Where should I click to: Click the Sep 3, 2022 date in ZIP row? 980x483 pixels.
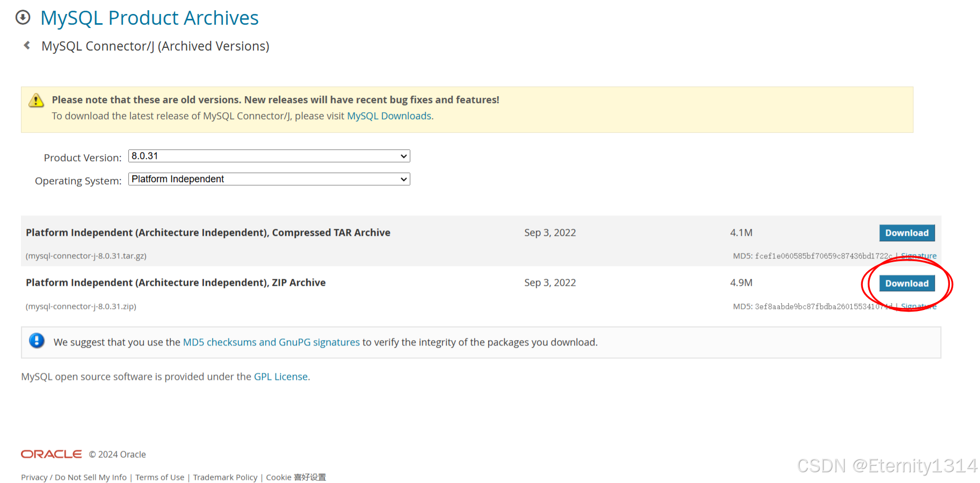point(550,283)
